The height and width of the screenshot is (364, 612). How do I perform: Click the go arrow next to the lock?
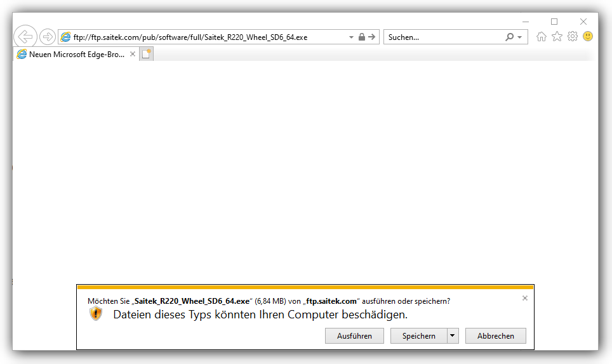(372, 37)
